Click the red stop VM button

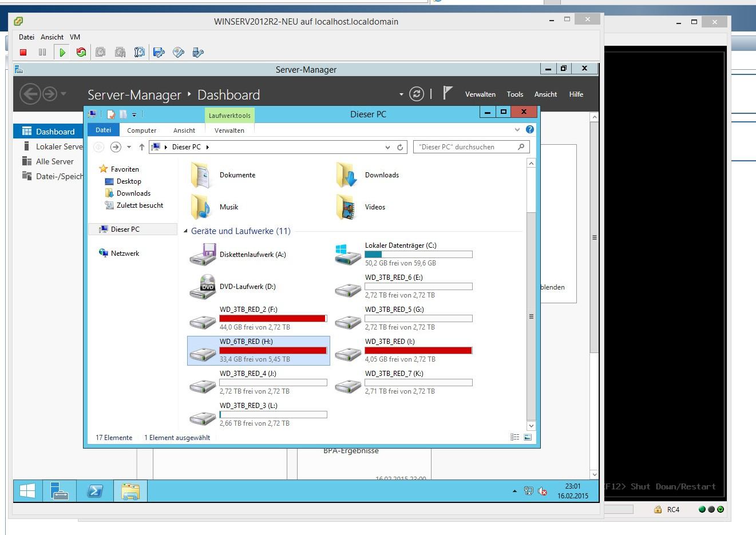click(x=23, y=53)
